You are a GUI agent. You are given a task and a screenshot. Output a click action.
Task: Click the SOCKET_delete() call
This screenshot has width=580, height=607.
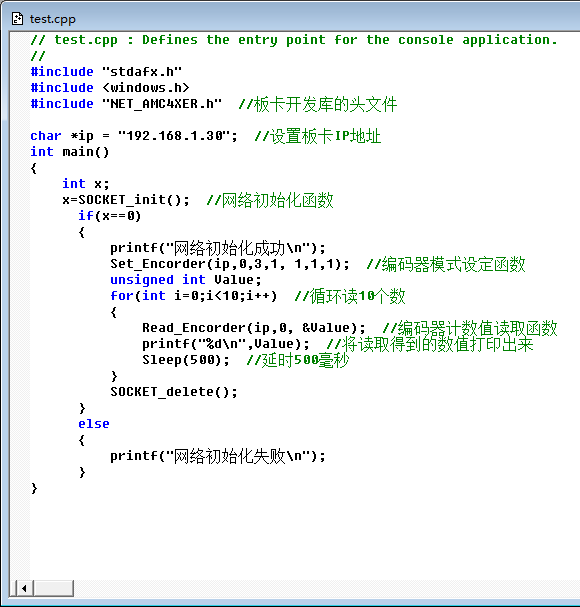pyautogui.click(x=174, y=392)
